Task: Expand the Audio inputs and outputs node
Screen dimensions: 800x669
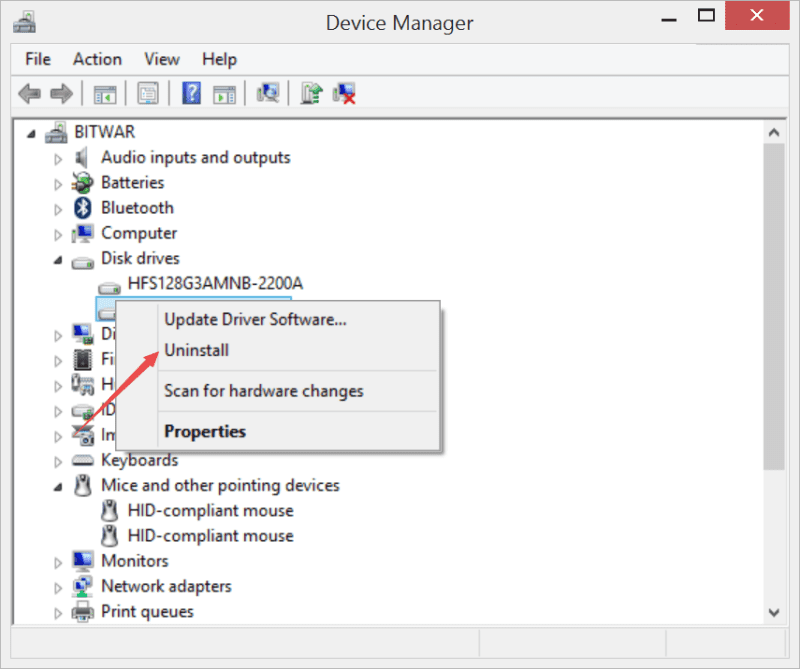Action: tap(58, 159)
